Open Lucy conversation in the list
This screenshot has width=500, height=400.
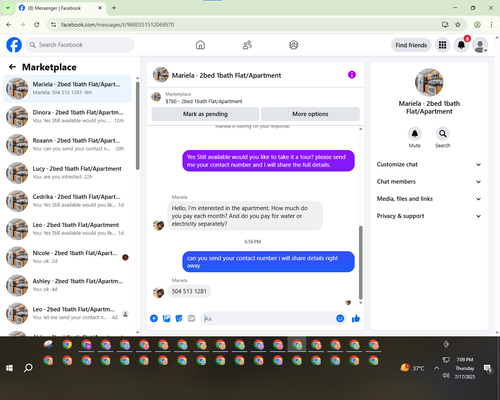tap(68, 173)
